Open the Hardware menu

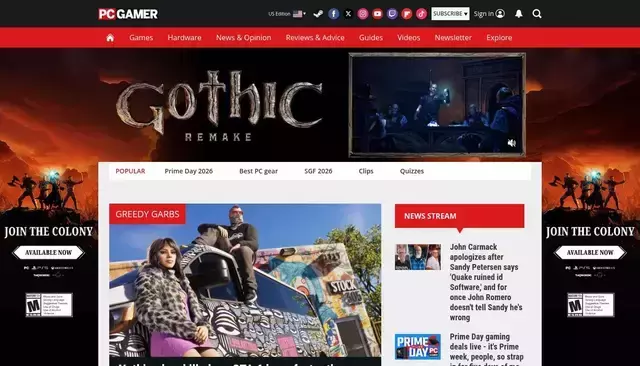(184, 38)
